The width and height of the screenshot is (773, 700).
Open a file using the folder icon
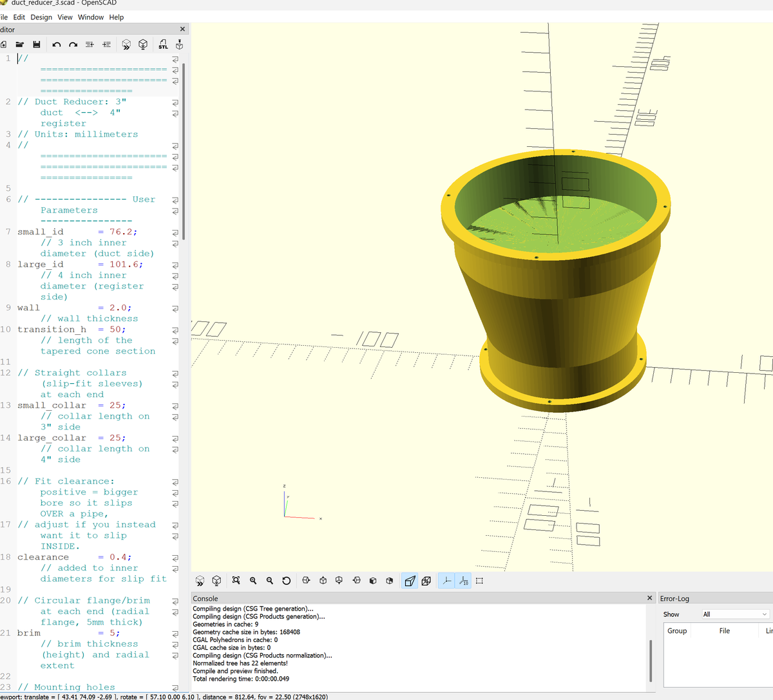(x=19, y=44)
